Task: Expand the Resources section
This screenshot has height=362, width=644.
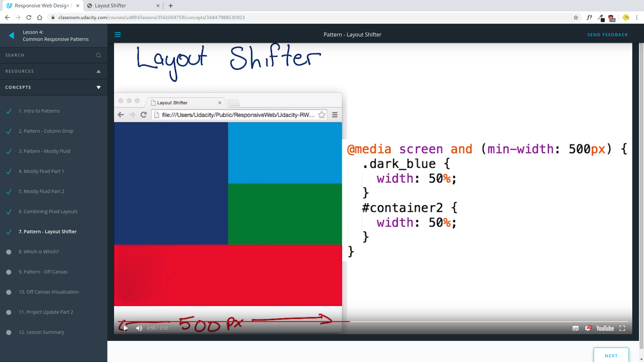Action: point(54,71)
